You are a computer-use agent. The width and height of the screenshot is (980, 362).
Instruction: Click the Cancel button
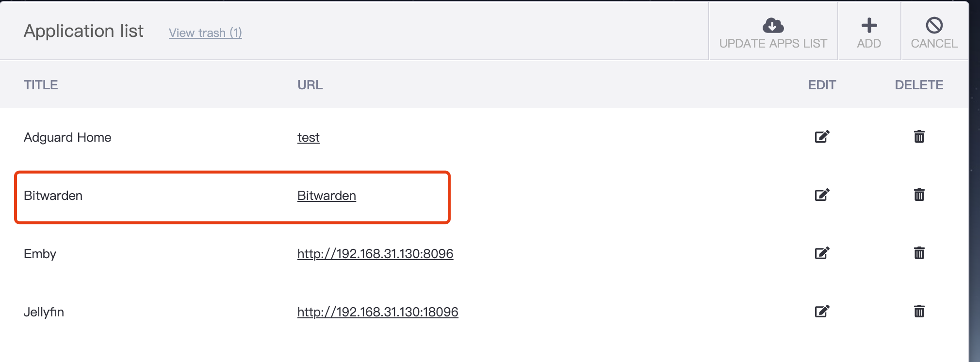(x=934, y=32)
